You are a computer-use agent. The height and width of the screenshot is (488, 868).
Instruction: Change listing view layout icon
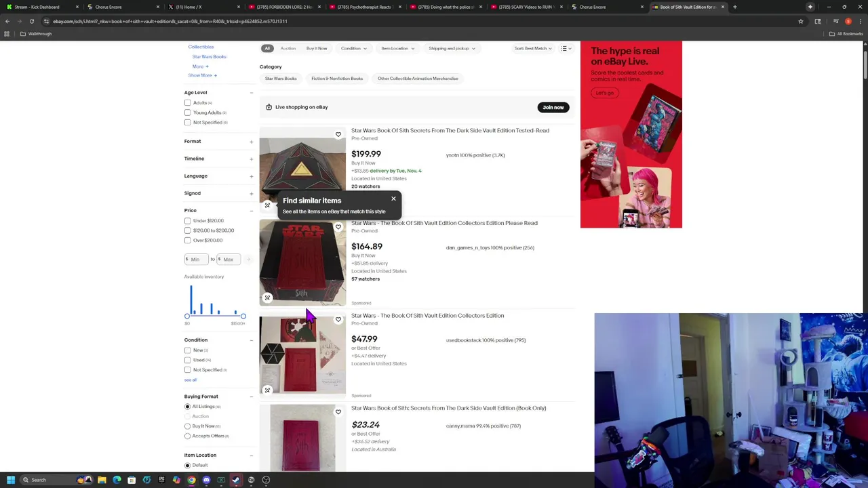pos(566,48)
